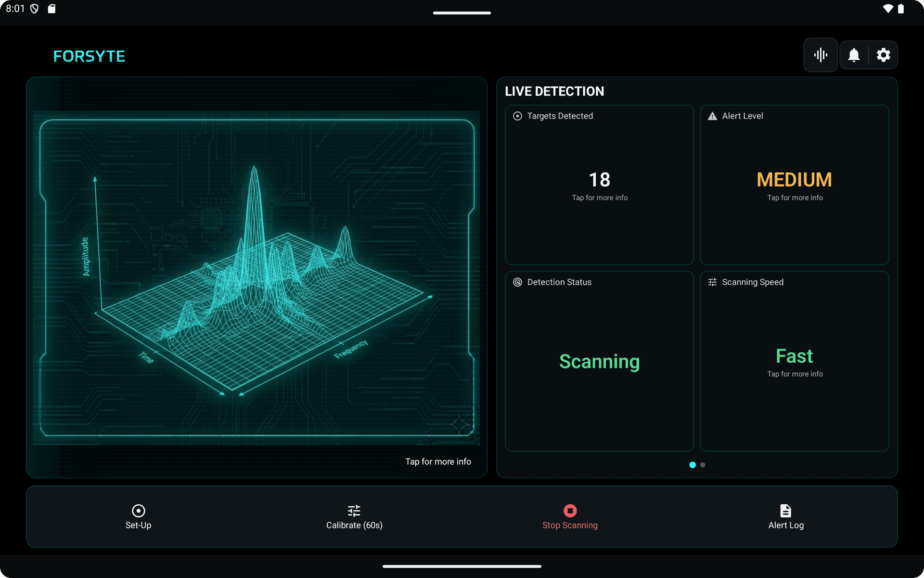Click the warning triangle beside Alert Level

click(712, 116)
